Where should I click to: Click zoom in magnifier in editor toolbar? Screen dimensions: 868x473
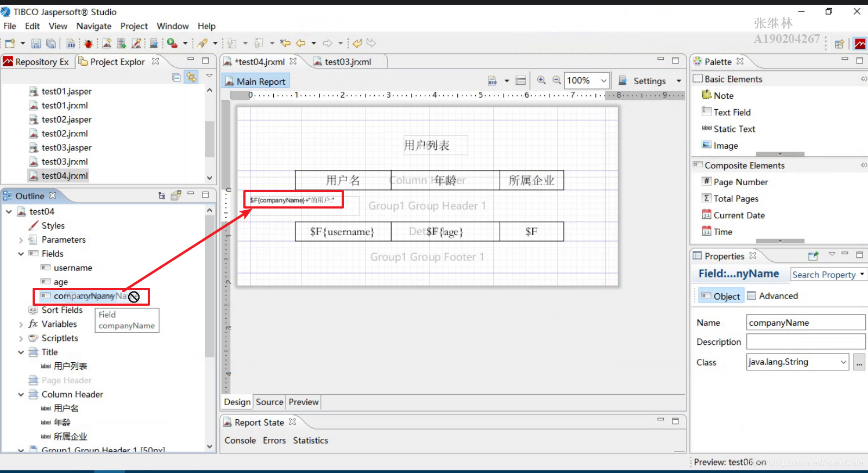tap(542, 80)
